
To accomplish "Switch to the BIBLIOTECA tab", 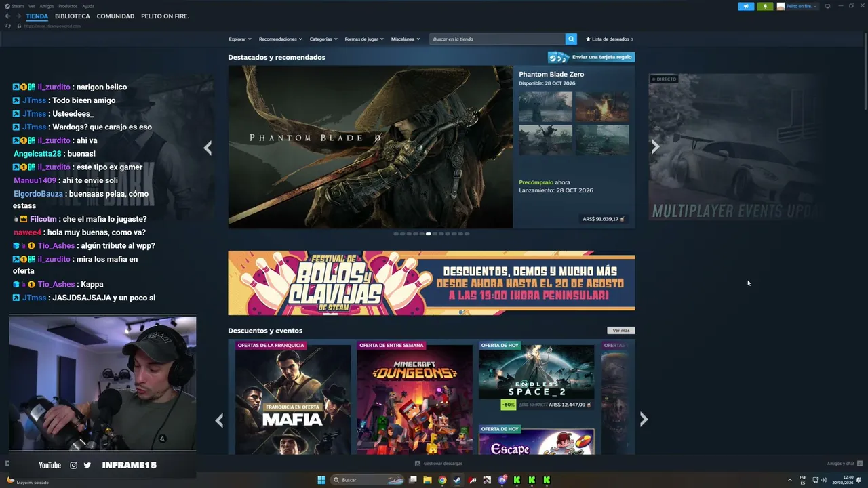I will click(x=73, y=16).
